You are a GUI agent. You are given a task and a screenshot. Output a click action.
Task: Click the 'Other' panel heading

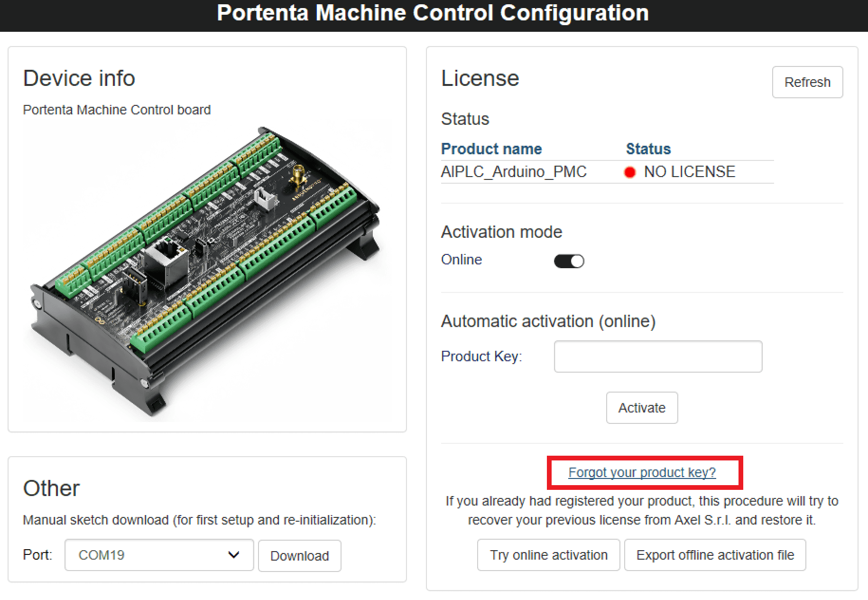pyautogui.click(x=51, y=488)
